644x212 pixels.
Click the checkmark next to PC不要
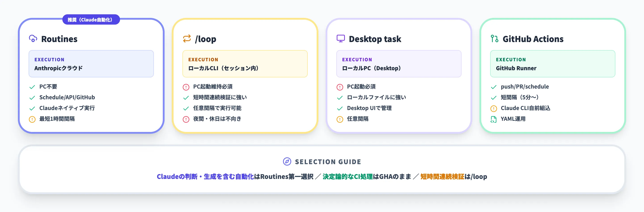pyautogui.click(x=32, y=87)
